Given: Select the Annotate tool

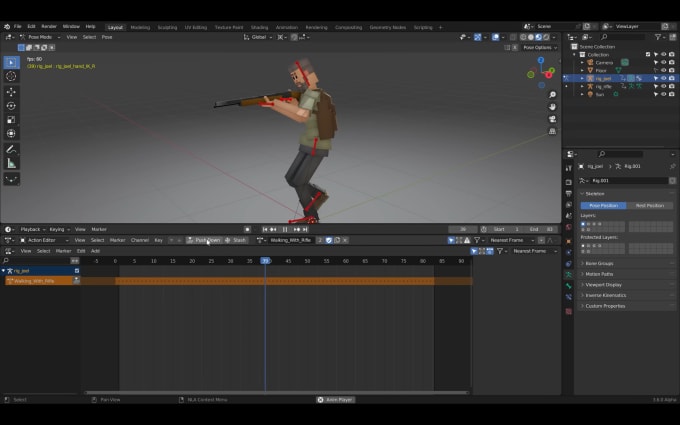Looking at the screenshot, I should (x=11, y=150).
